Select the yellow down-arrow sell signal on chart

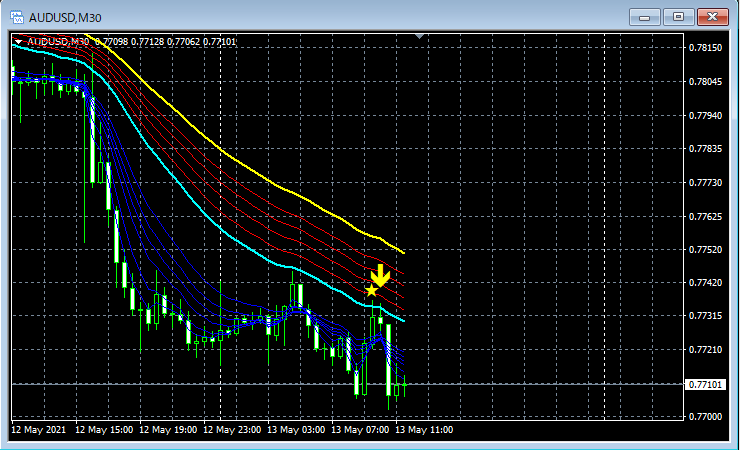[380, 276]
